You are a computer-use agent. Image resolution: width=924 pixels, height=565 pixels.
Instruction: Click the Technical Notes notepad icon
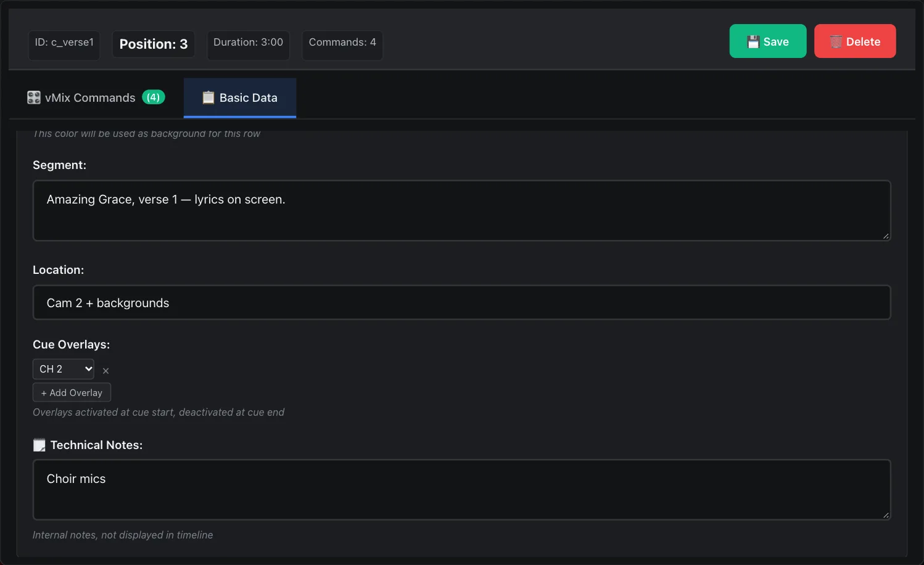click(x=39, y=445)
